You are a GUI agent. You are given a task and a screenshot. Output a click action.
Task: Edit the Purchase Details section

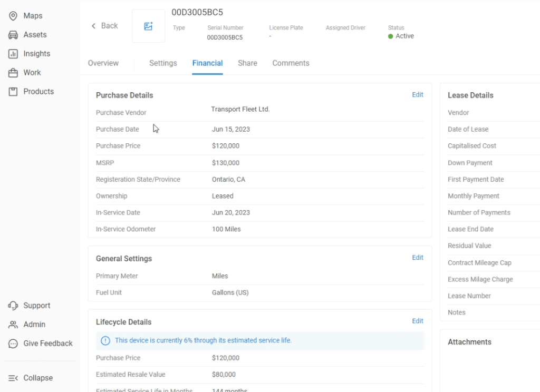tap(418, 95)
